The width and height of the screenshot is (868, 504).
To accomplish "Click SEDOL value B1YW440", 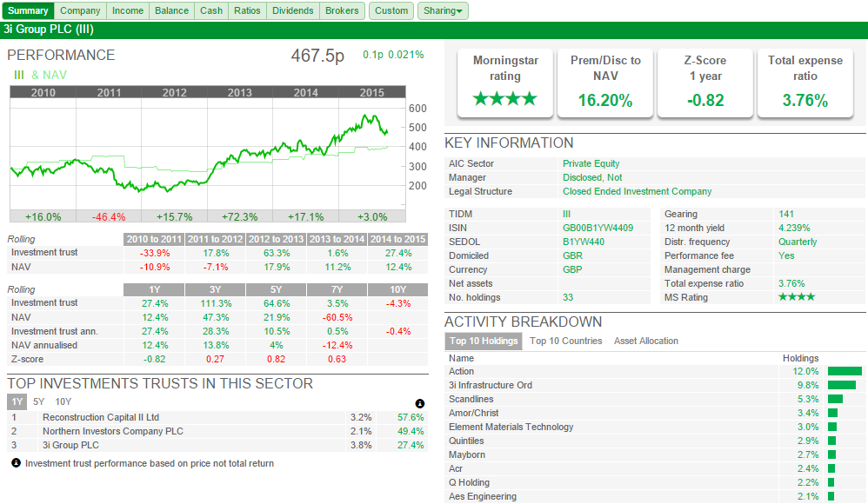I will (584, 242).
